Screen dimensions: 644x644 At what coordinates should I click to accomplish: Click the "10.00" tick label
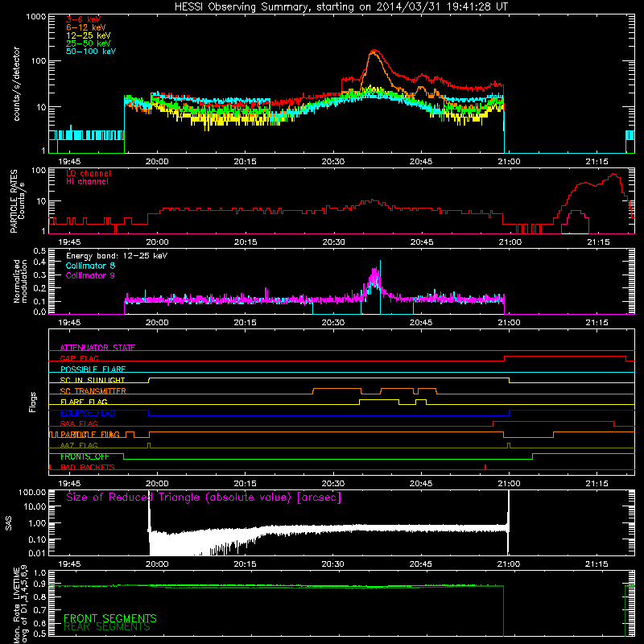[35, 506]
